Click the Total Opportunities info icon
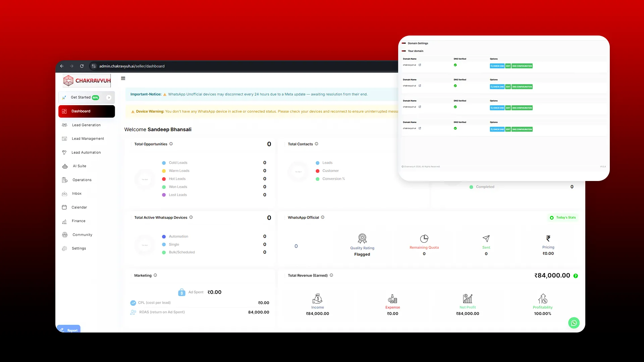The image size is (644, 362). click(171, 144)
